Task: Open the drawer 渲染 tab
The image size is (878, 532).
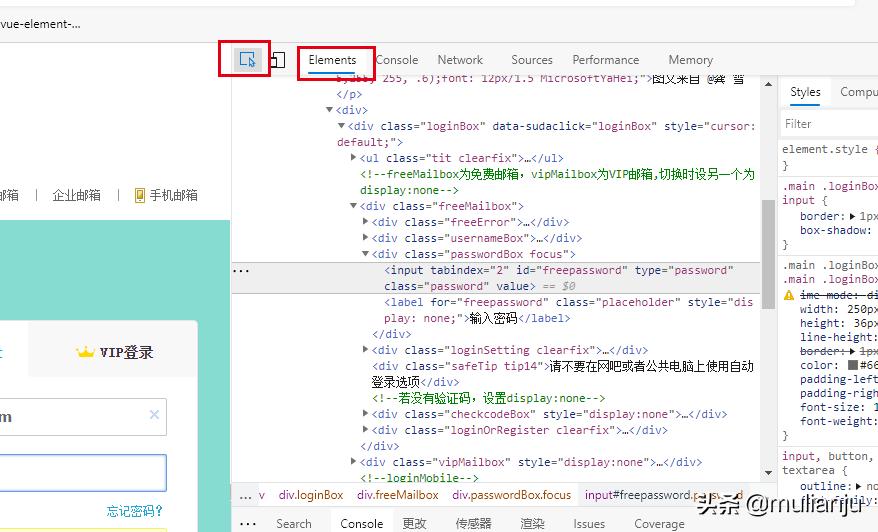Action: tap(532, 524)
